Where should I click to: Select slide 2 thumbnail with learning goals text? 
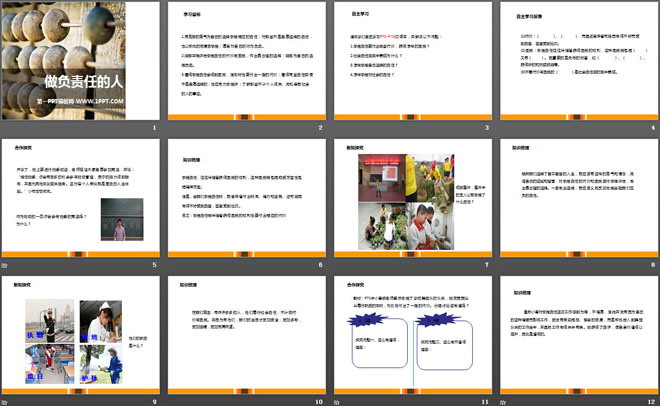[x=247, y=61]
